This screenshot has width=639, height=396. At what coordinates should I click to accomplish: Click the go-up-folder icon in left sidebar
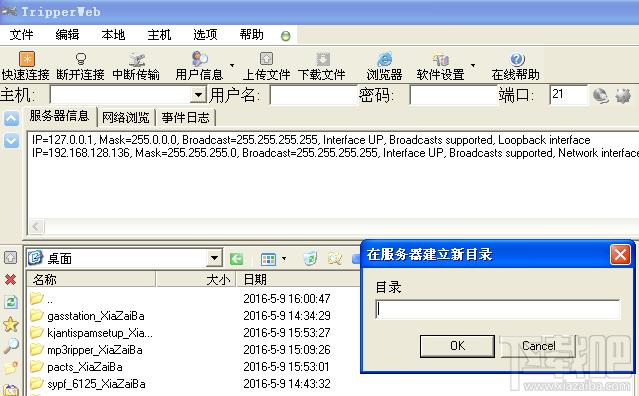[10, 257]
